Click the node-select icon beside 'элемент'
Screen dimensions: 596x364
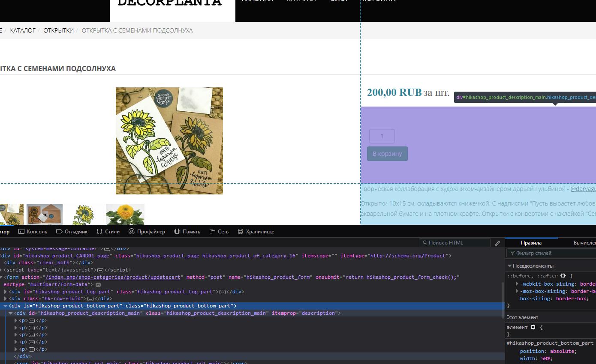click(533, 327)
